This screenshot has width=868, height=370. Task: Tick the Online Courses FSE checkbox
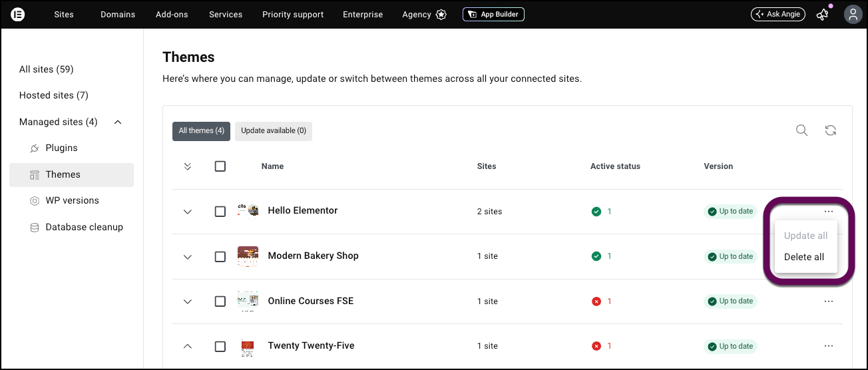[220, 301]
